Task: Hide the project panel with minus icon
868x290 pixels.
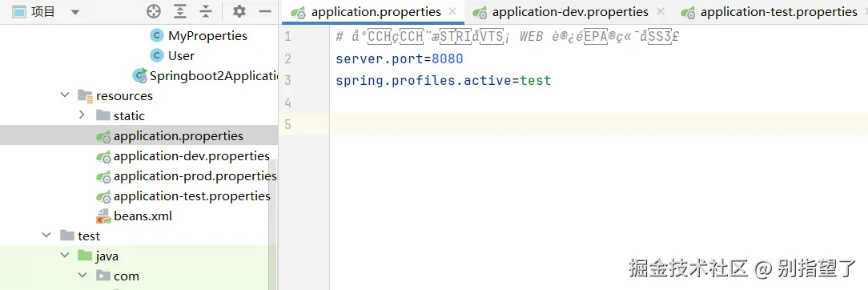Action: (x=266, y=12)
